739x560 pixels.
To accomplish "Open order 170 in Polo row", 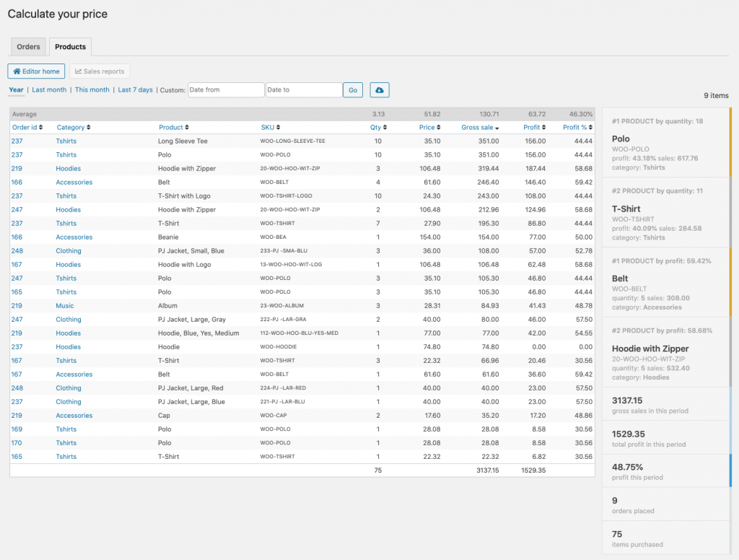I will point(17,442).
